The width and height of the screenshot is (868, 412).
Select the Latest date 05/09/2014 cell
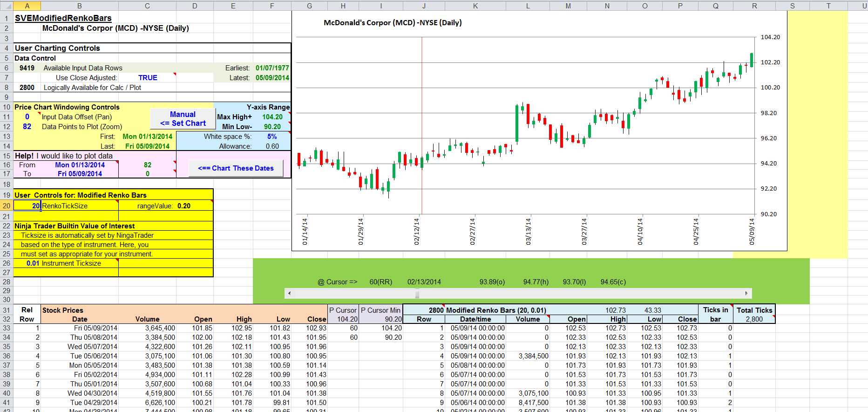[272, 78]
